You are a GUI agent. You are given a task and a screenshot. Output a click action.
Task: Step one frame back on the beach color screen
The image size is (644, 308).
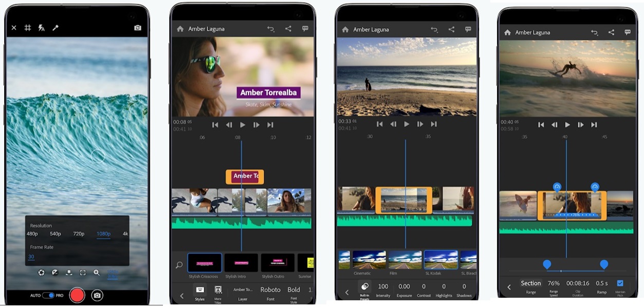pos(393,124)
